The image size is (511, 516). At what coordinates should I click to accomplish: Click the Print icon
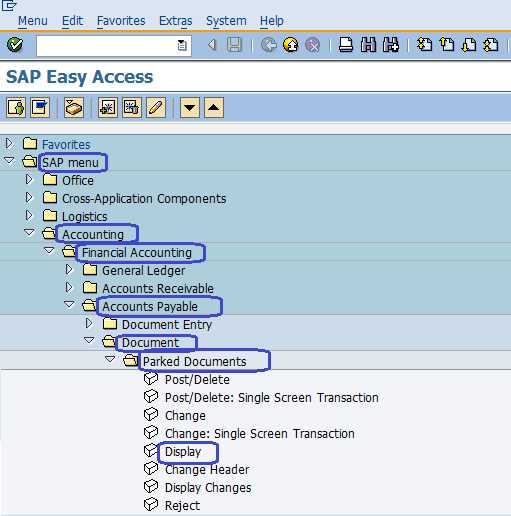tap(346, 45)
